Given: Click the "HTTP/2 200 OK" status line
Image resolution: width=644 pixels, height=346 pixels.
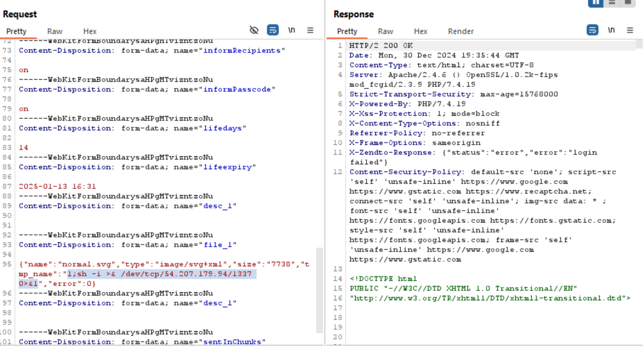Looking at the screenshot, I should pyautogui.click(x=381, y=45).
